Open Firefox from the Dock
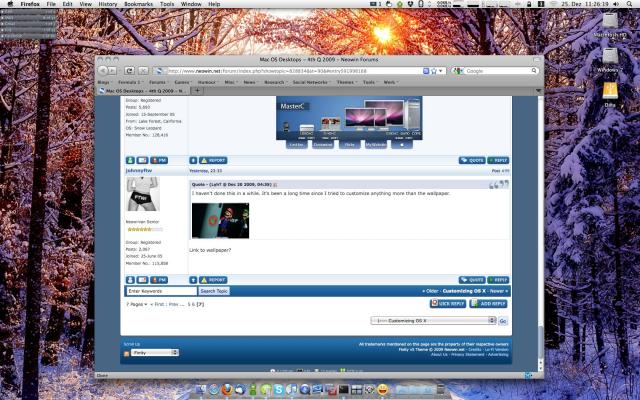The width and height of the screenshot is (640, 400). [x=227, y=389]
